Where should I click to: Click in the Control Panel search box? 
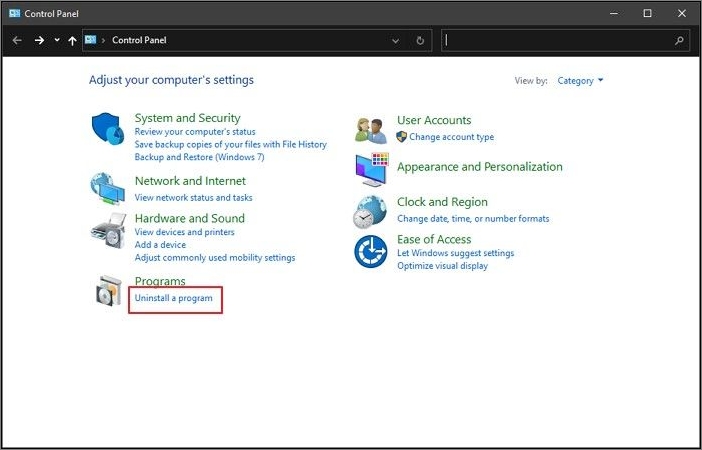click(560, 41)
